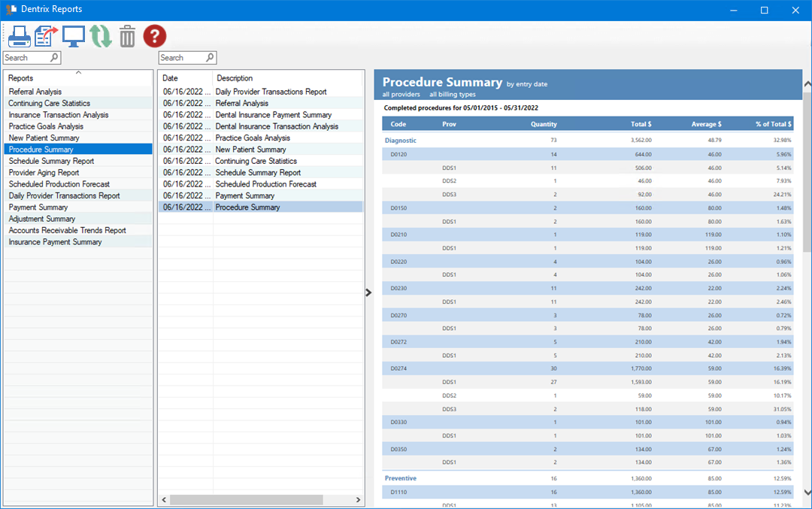Click horizontal scrollbar in history list

pos(246,500)
